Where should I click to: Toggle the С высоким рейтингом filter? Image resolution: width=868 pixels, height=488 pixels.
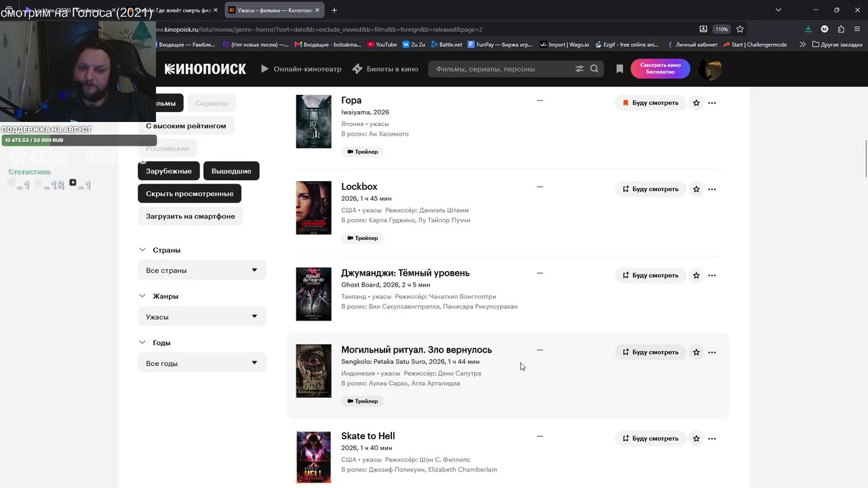[x=186, y=125]
